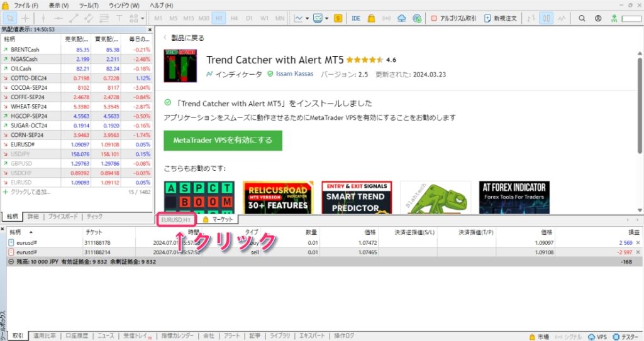Select the trendline drawing tool
This screenshot has width=644, height=341.
click(x=74, y=18)
